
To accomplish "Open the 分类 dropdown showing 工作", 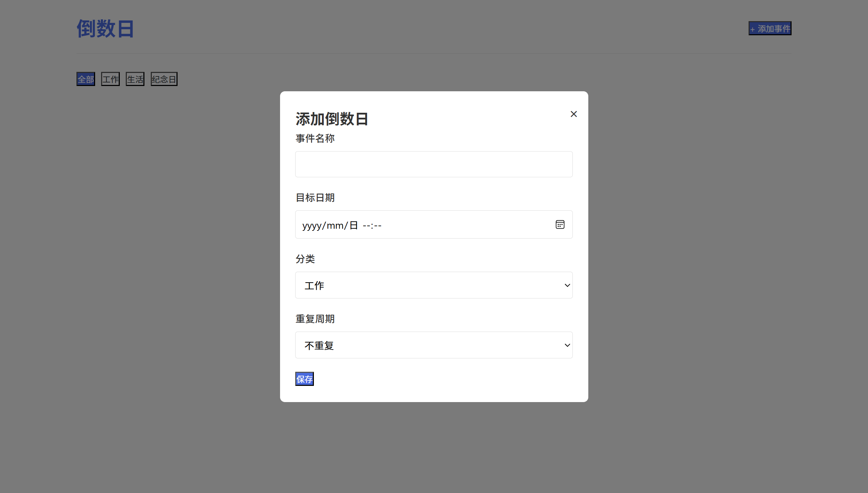I will click(x=434, y=285).
